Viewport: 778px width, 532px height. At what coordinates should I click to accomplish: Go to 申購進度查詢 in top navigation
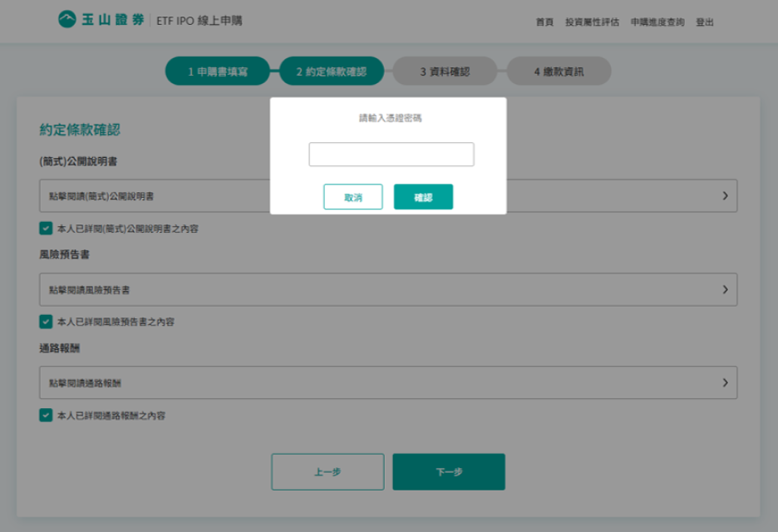click(657, 22)
